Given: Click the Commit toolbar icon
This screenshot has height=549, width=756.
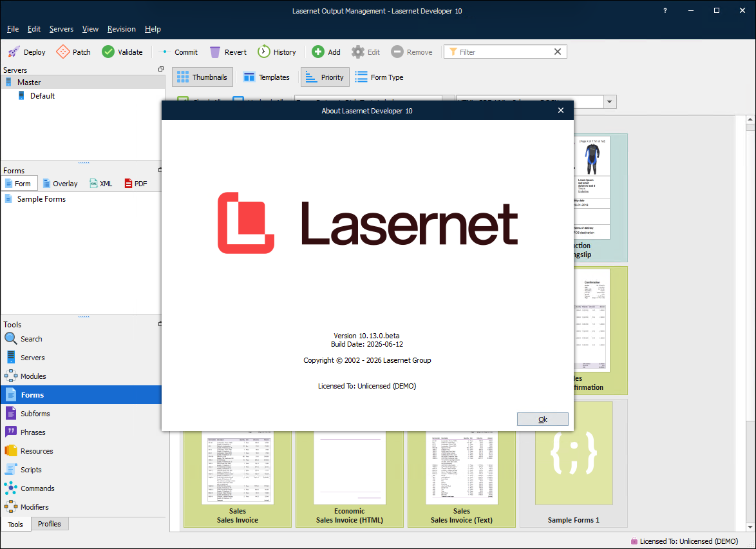Looking at the screenshot, I should [165, 52].
